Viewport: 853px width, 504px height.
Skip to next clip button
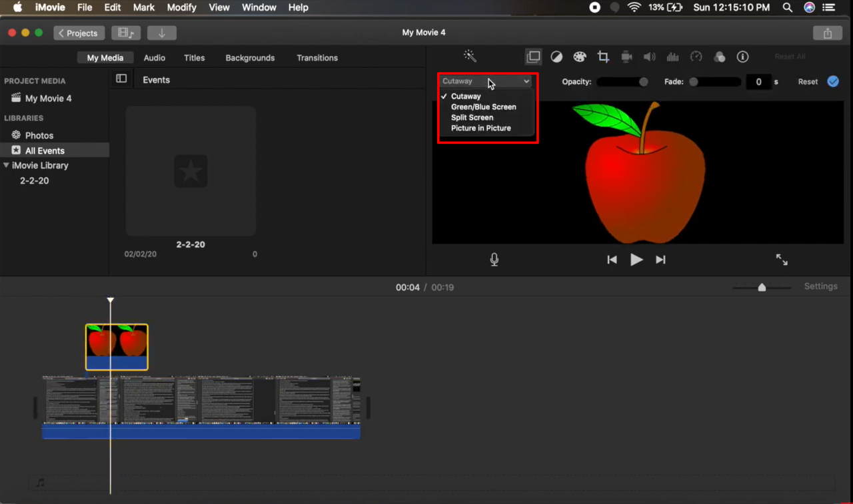tap(660, 260)
